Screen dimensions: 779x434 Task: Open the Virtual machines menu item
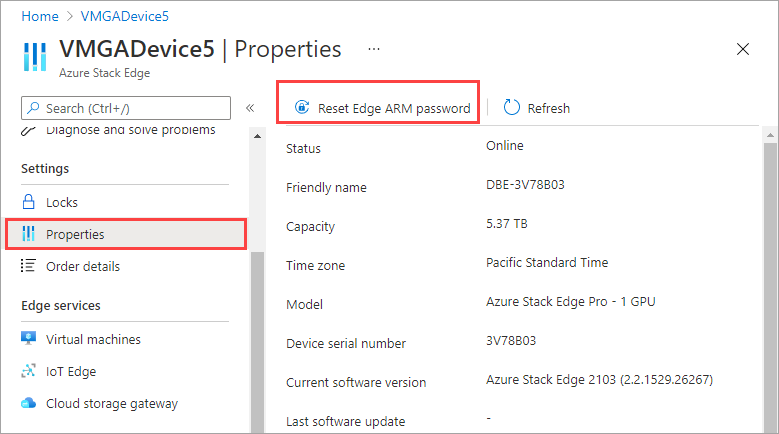click(93, 339)
